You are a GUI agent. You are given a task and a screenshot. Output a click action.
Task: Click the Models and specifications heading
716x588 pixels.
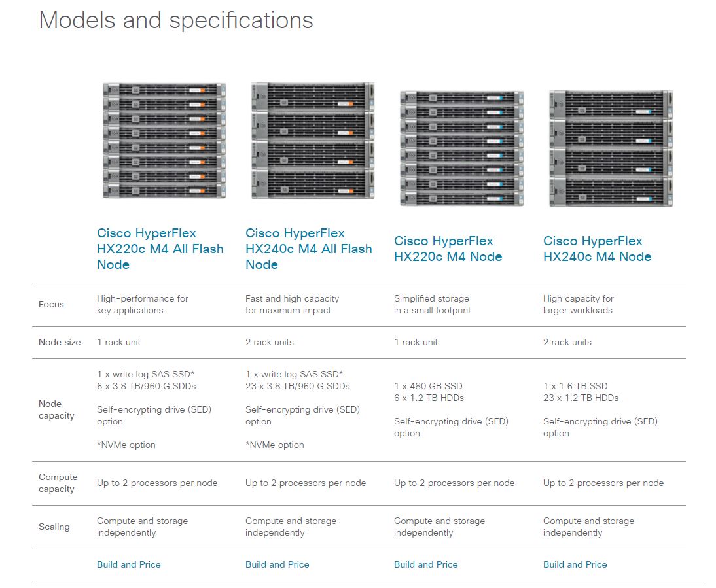176,20
